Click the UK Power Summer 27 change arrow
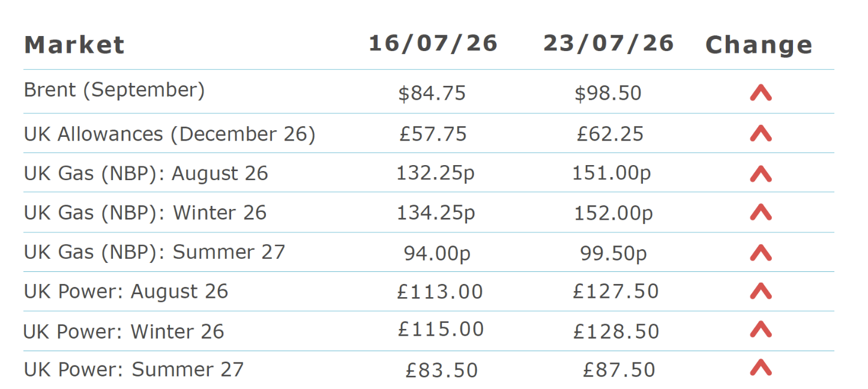Image resolution: width=868 pixels, height=389 pixels. point(761,367)
